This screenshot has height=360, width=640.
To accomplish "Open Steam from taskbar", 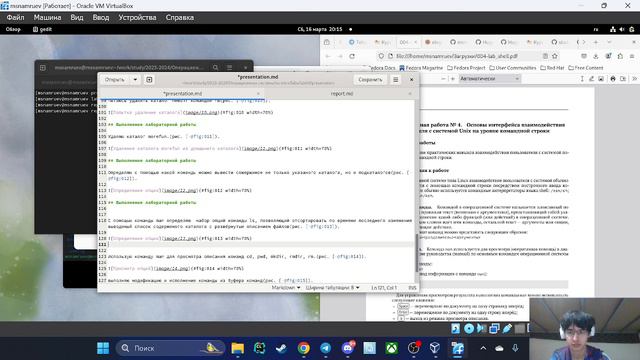I will coord(281,348).
